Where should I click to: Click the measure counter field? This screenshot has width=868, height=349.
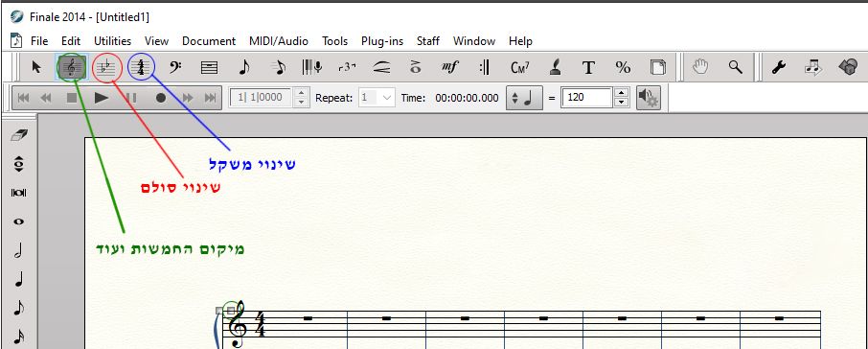click(x=262, y=98)
